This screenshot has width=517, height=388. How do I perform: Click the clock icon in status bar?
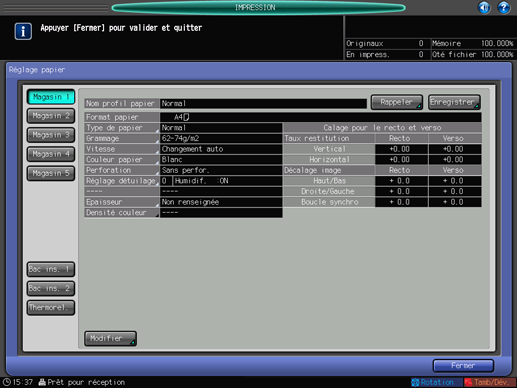coord(7,382)
